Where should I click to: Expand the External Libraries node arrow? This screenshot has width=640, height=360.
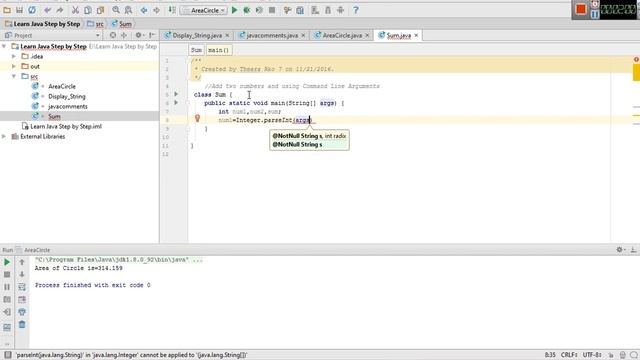coord(4,136)
